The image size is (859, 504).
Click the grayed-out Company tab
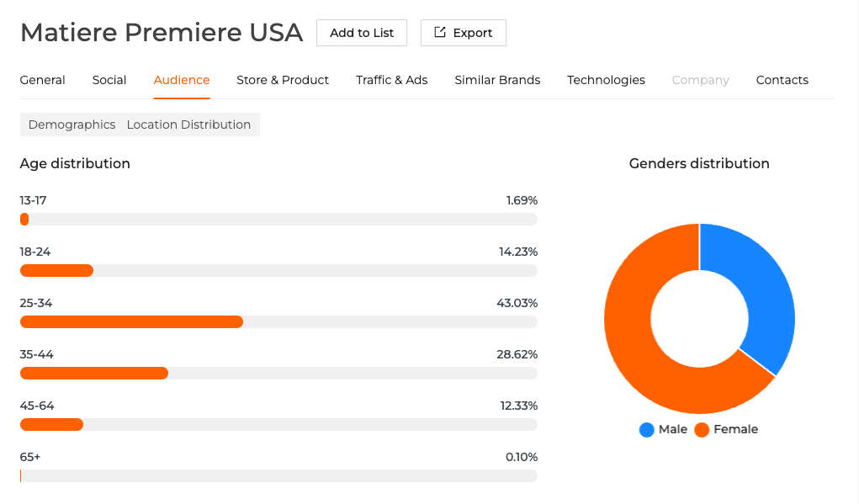tap(700, 80)
